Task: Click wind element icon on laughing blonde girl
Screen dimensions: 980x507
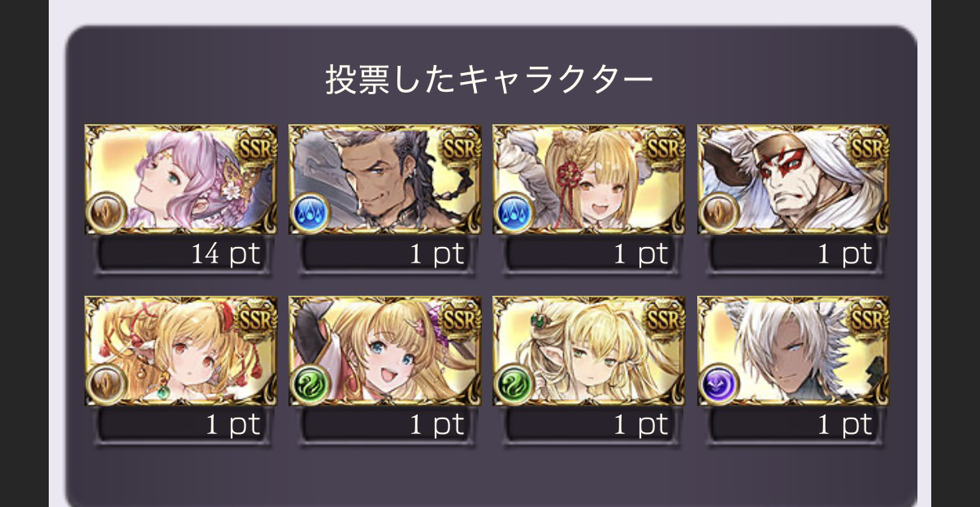Action: point(310,384)
